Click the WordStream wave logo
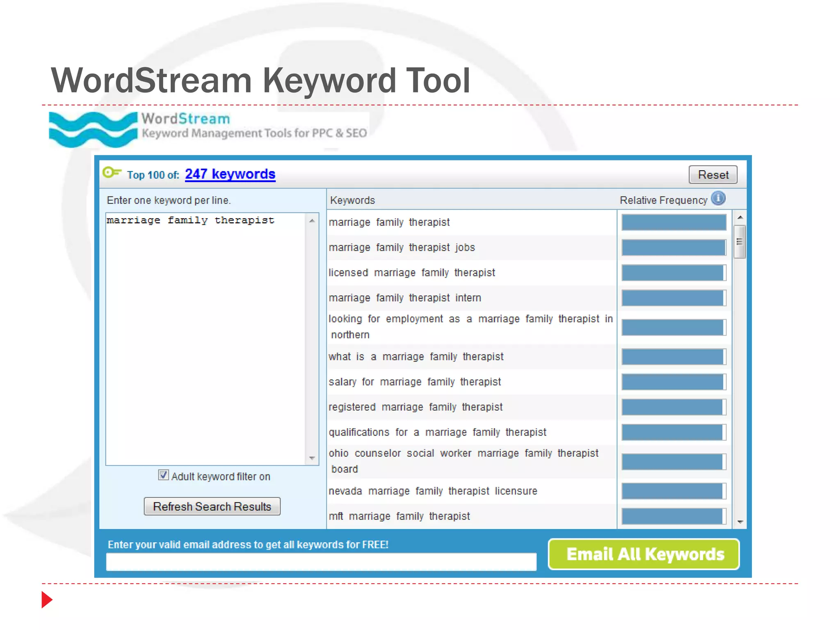 (x=93, y=130)
